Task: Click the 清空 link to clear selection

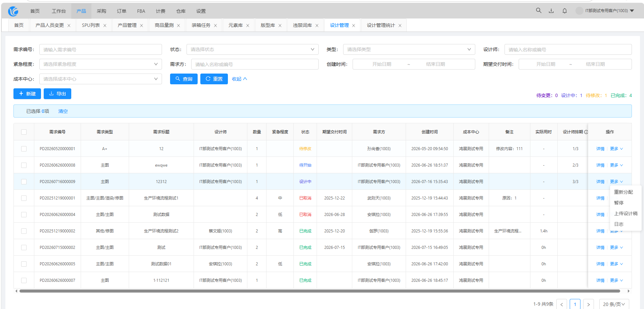Action: point(63,111)
